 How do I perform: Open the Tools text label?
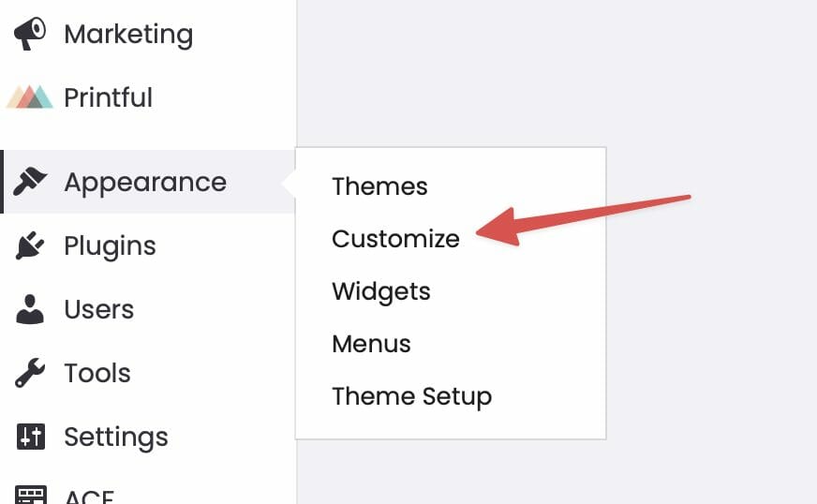tap(97, 374)
